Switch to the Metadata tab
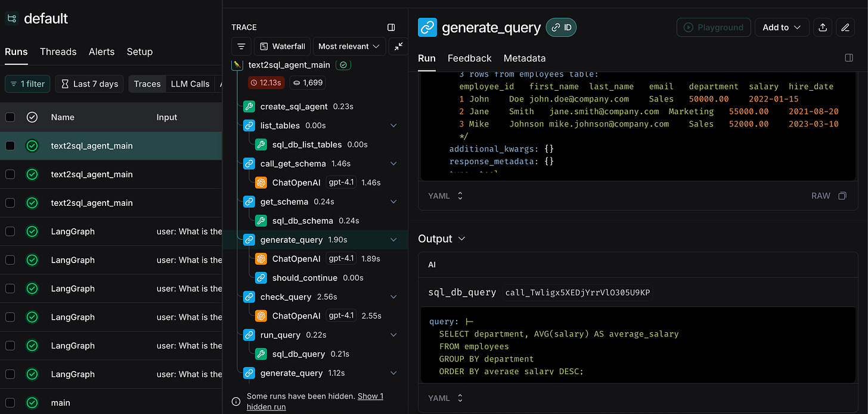The image size is (868, 414). click(x=525, y=58)
